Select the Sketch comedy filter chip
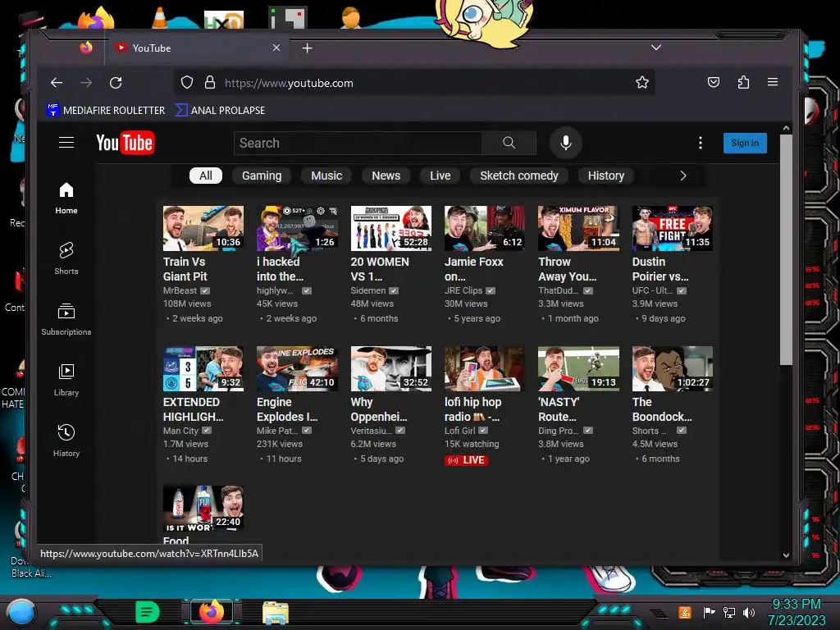Viewport: 840px width, 630px height. (x=518, y=176)
